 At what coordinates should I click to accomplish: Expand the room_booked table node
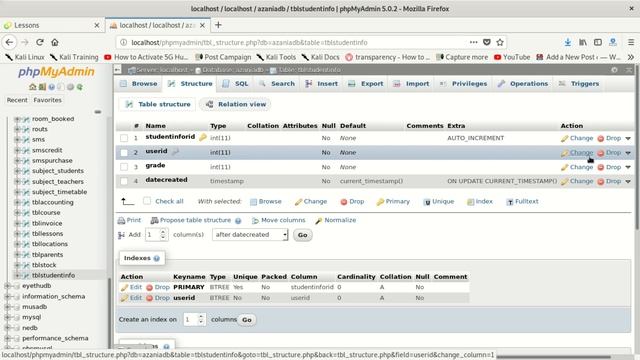click(x=17, y=119)
